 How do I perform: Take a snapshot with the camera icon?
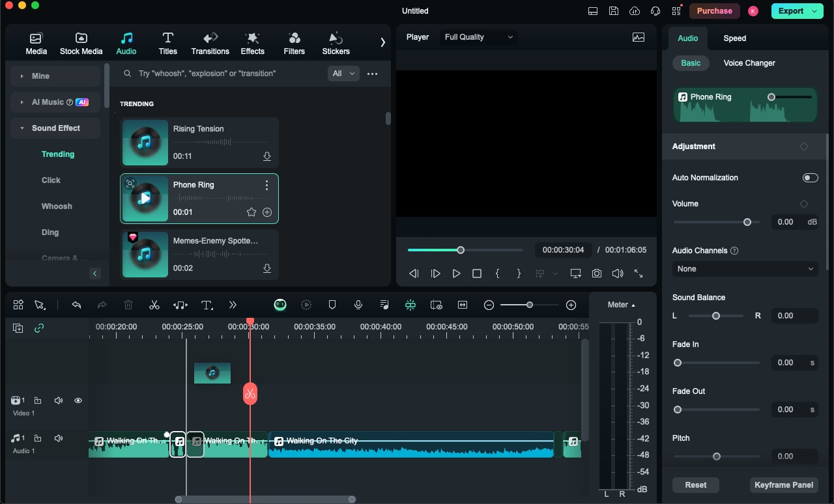click(596, 273)
